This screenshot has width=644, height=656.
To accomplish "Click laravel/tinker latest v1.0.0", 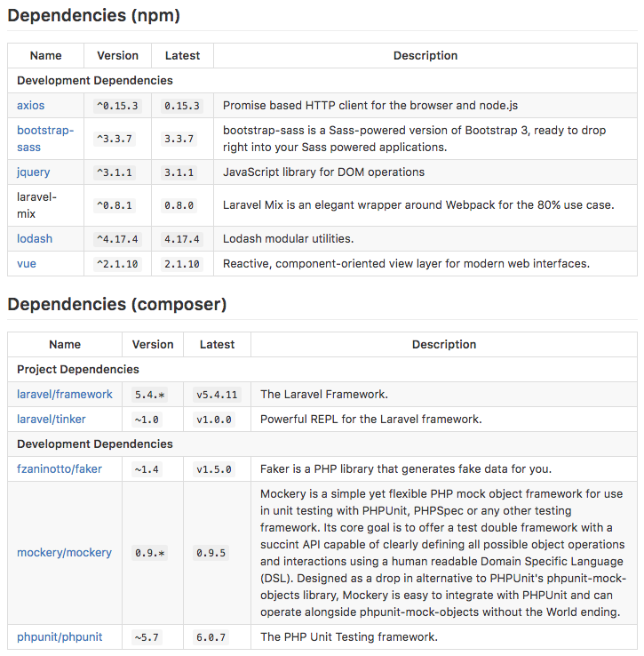I will point(214,420).
